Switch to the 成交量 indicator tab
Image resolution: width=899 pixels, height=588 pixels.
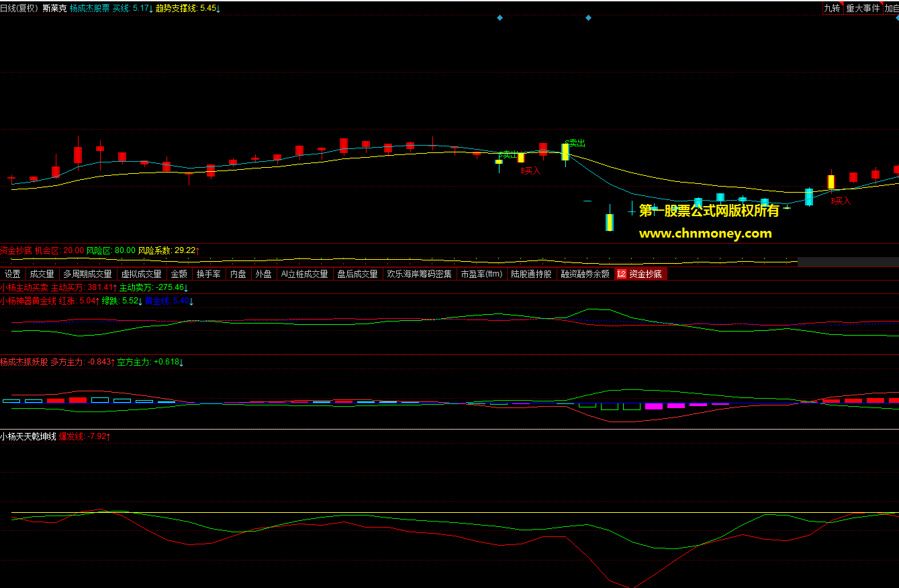point(42,274)
